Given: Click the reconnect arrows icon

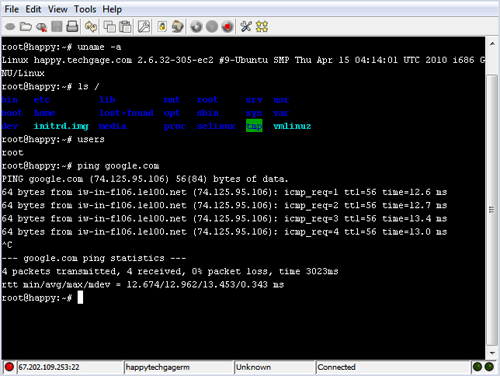Looking at the screenshot, I should 91,27.
